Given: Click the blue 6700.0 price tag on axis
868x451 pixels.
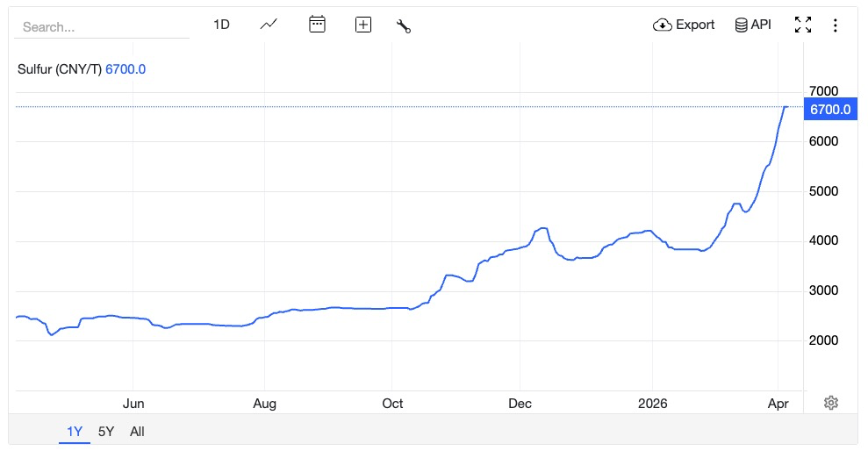Looking at the screenshot, I should (x=829, y=110).
